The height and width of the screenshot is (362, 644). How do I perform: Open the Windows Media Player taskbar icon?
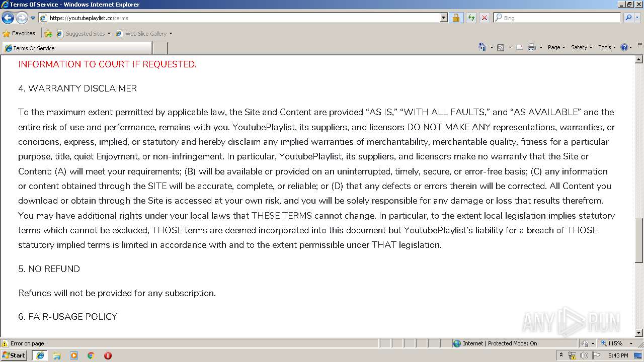pyautogui.click(x=74, y=355)
